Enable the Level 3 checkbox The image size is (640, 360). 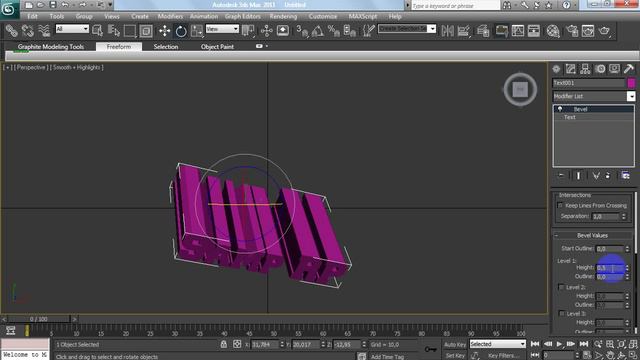point(561,313)
